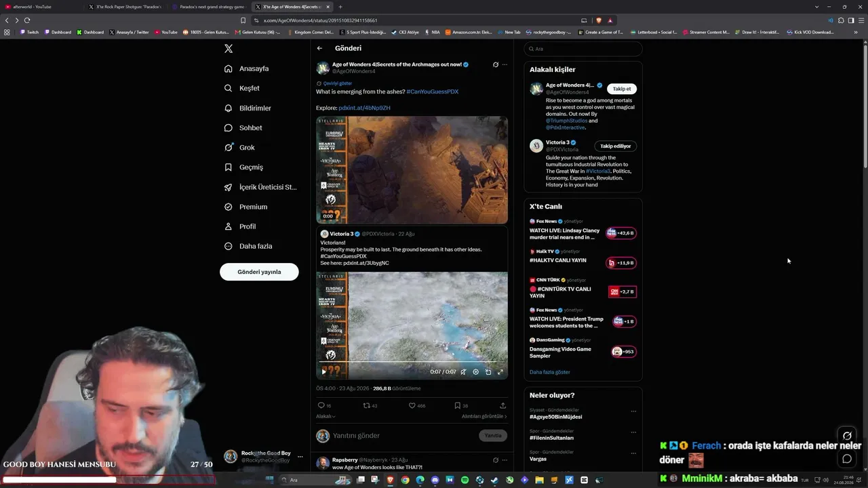Play the first Age of Wonders video
The image size is (868, 488).
point(412,169)
